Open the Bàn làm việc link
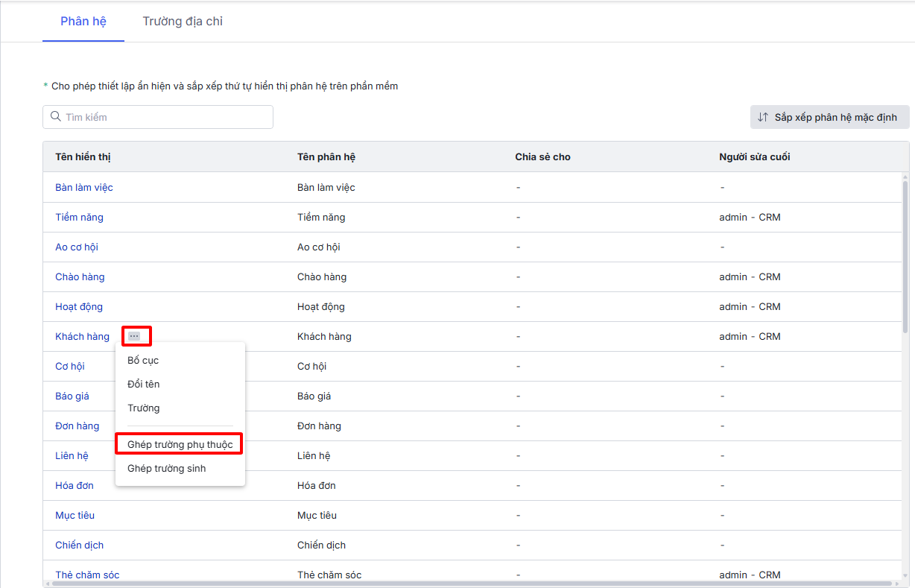 click(x=84, y=188)
